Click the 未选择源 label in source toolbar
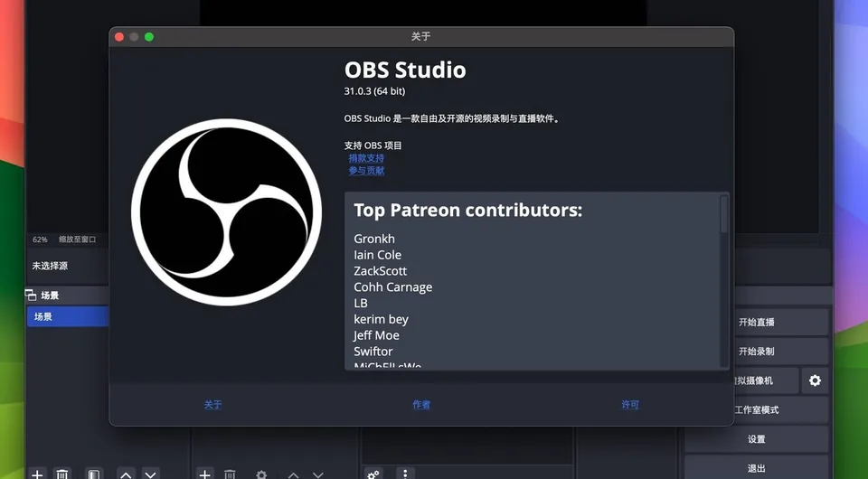The image size is (868, 479). 50,266
